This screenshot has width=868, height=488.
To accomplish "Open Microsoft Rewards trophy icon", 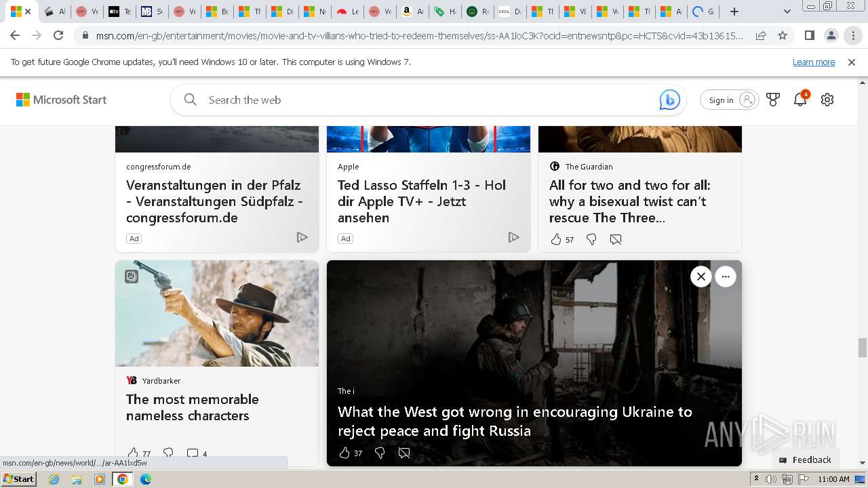I will pos(773,100).
